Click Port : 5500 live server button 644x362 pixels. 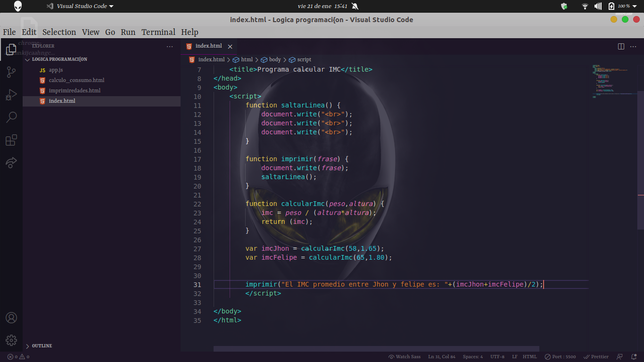[560, 357]
